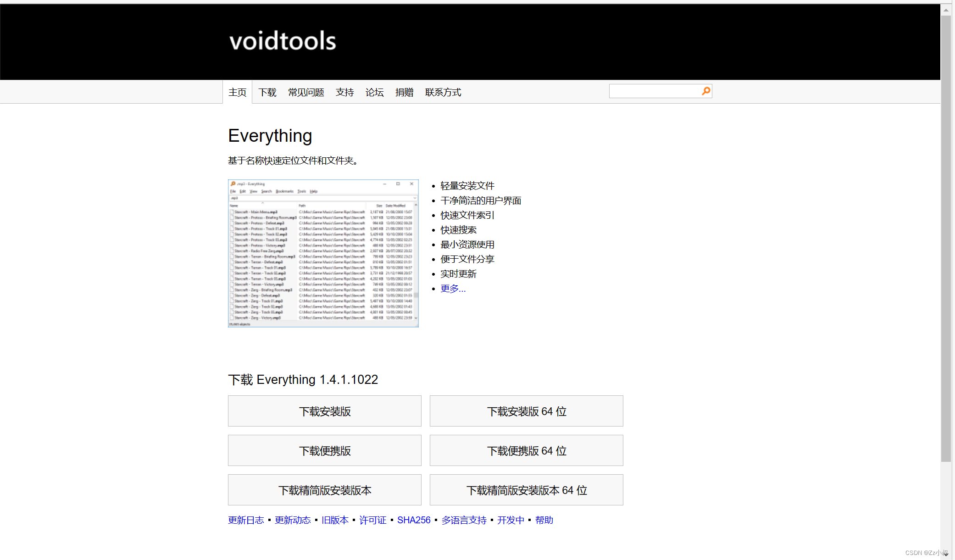Click the 干净简洁的用户界面 bullet text

481,200
